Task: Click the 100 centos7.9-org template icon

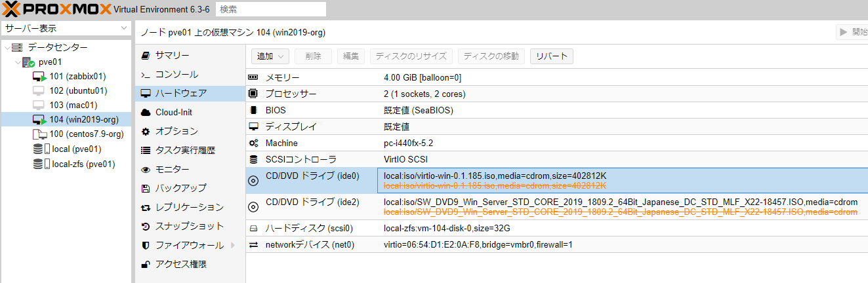Action: [39, 134]
